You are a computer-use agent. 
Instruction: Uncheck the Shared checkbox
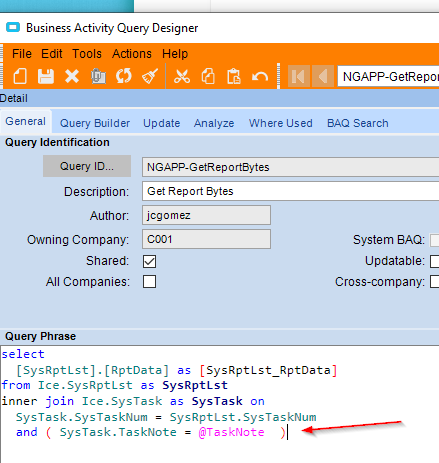(149, 261)
